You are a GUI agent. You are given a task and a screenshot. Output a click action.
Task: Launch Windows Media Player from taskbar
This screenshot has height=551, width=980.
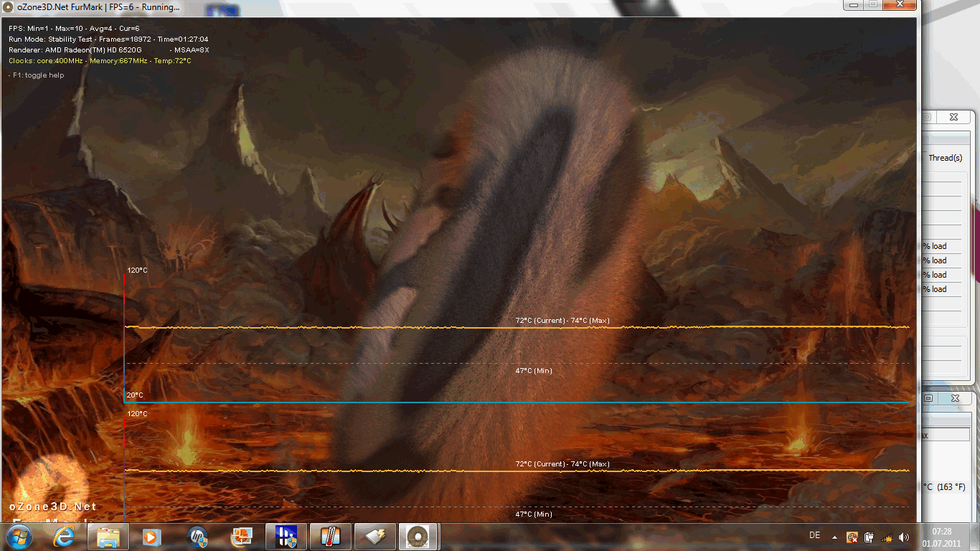pos(151,537)
